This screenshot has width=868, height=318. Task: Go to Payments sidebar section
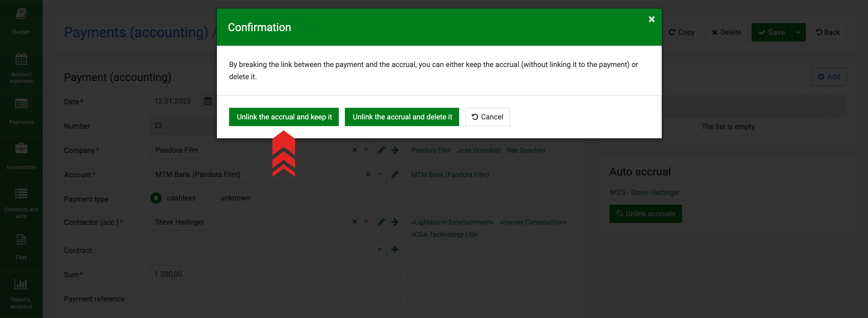(x=21, y=114)
